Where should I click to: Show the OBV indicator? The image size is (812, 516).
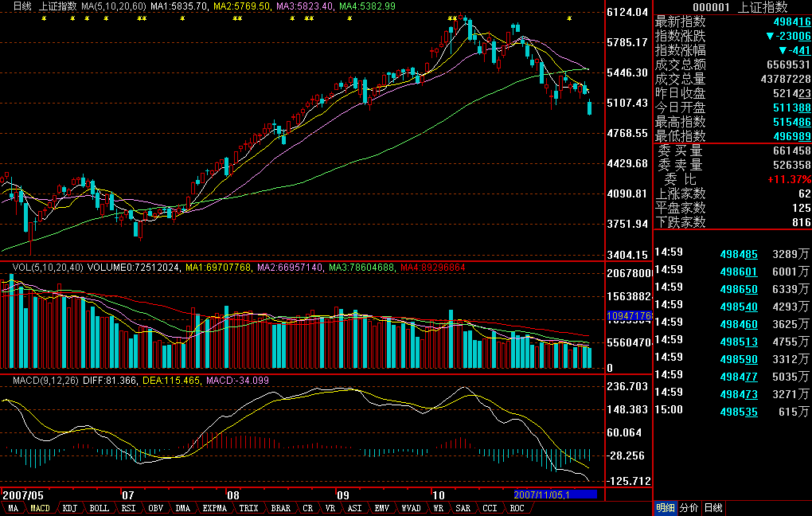pos(155,508)
